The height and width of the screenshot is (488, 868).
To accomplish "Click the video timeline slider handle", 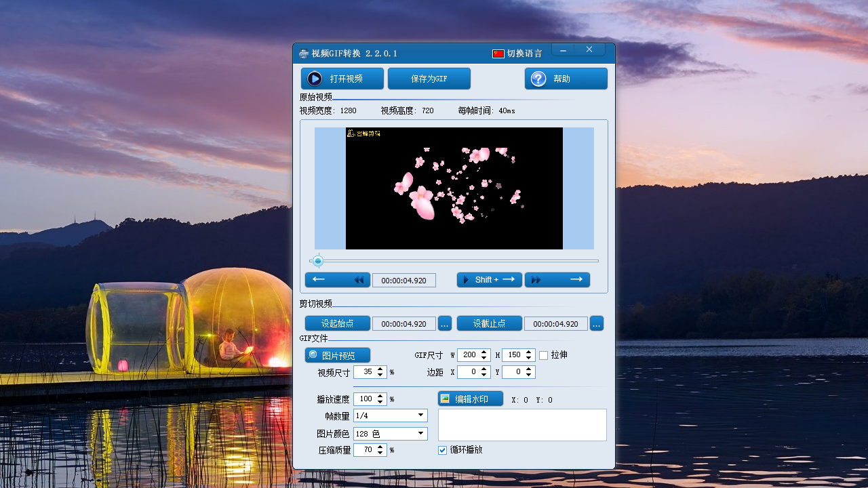I will pos(317,261).
